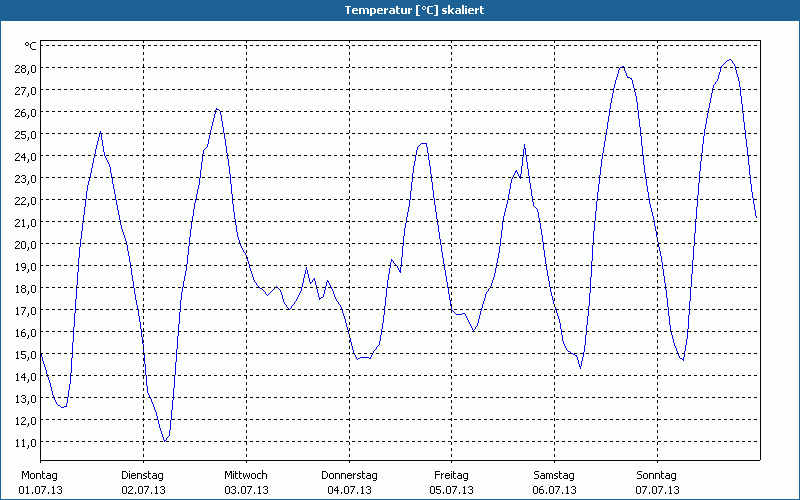Select the 27,0 temperature axis label
Viewport: 800px width, 500px height.
(26, 91)
